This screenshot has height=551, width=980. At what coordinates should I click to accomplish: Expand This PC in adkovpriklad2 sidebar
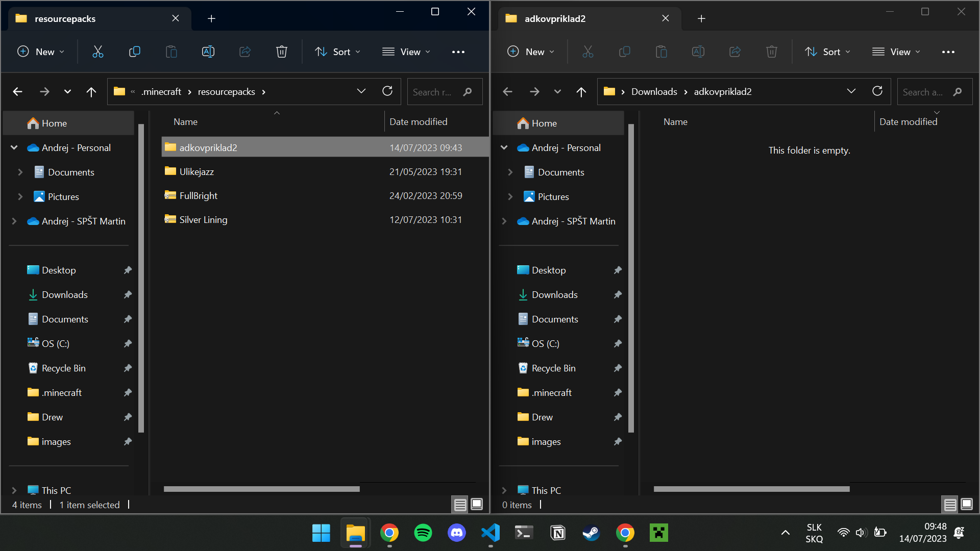click(x=504, y=490)
